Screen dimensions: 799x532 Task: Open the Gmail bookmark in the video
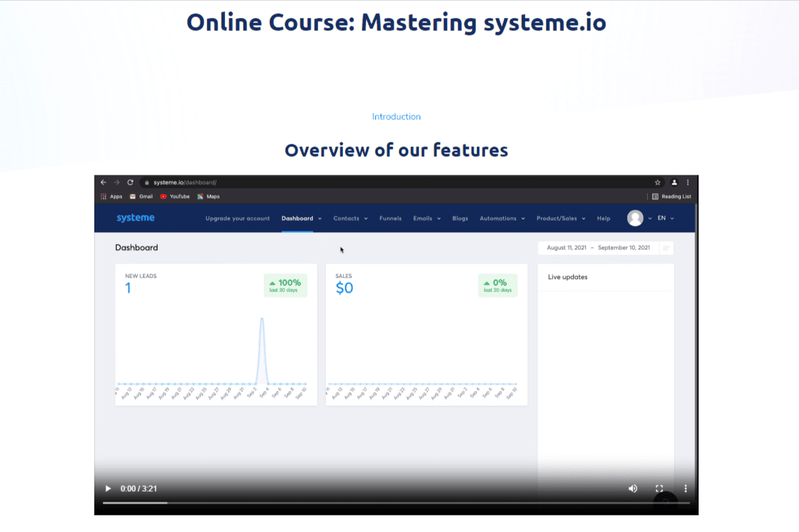141,196
